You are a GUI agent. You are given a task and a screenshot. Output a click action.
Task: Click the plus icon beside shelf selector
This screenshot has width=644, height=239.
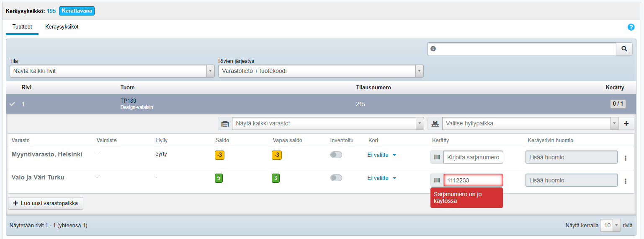point(626,123)
